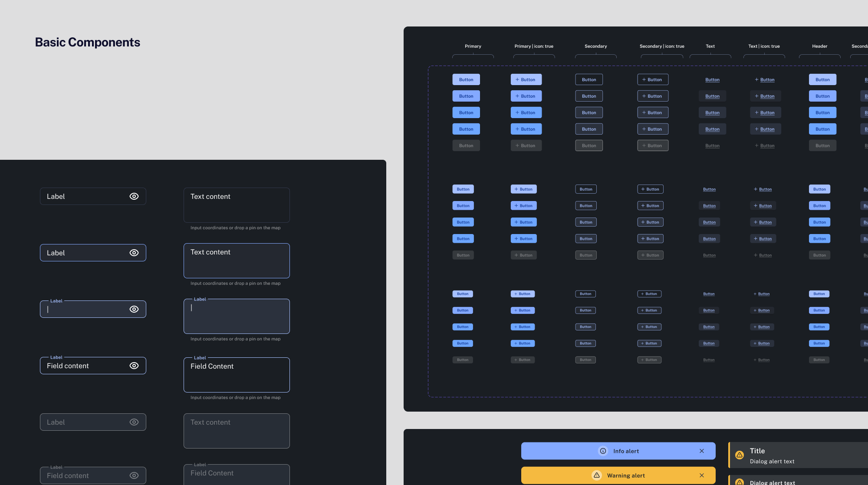Click top underlined Text Button link
This screenshot has width=868, height=485.
coord(712,80)
